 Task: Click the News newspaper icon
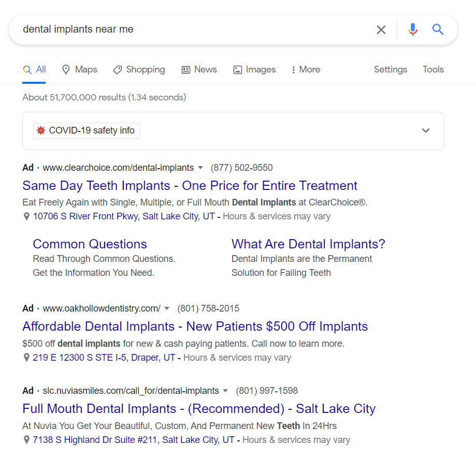(186, 70)
